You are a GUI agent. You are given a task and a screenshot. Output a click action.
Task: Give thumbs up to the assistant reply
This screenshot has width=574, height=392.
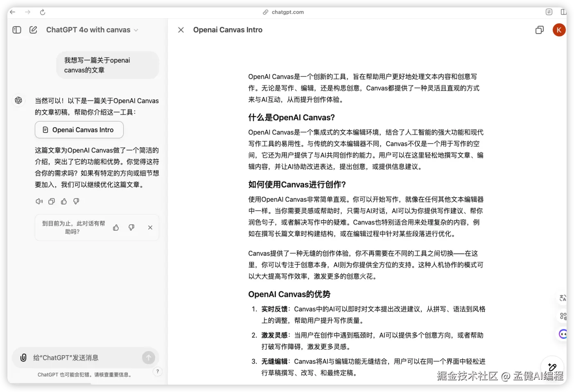coord(64,201)
